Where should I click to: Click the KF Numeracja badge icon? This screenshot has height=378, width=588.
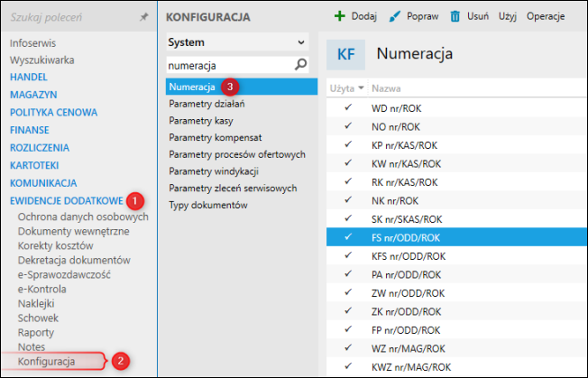[345, 55]
